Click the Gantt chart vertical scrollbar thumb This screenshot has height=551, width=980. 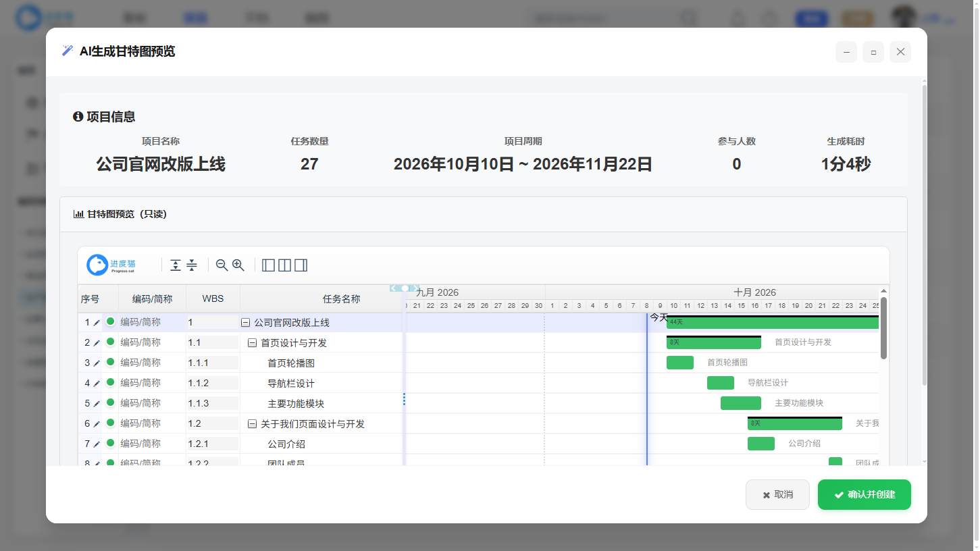click(x=883, y=328)
